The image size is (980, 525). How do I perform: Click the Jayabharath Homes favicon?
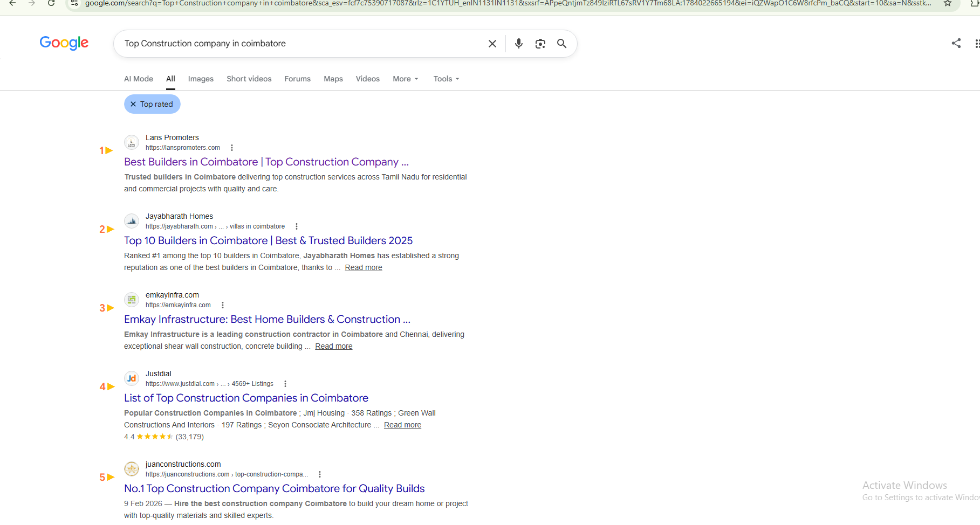(x=132, y=221)
